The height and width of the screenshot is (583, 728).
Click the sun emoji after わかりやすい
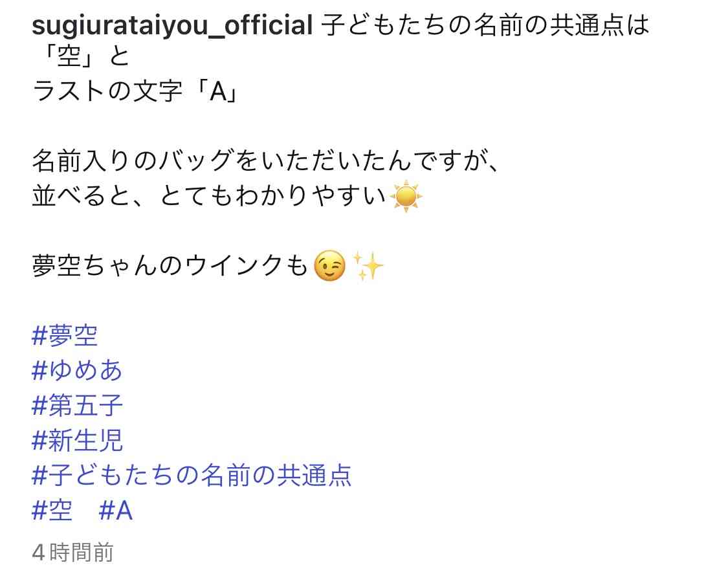pos(406,196)
